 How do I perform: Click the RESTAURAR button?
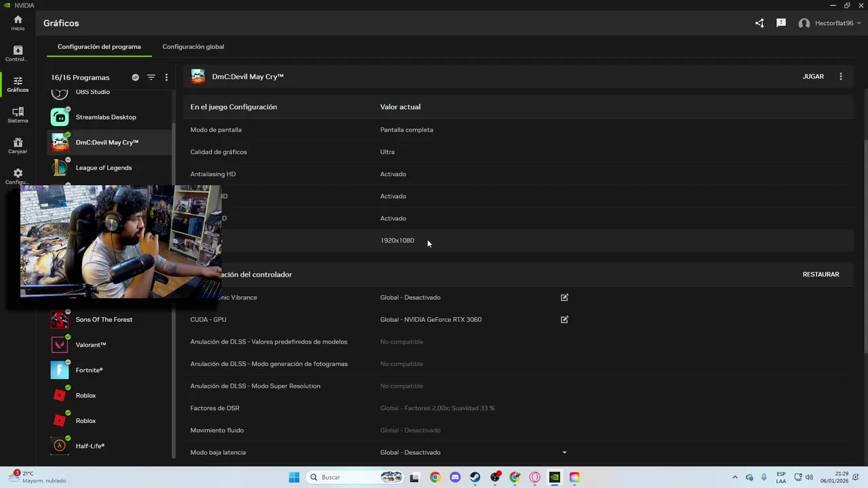click(x=821, y=274)
